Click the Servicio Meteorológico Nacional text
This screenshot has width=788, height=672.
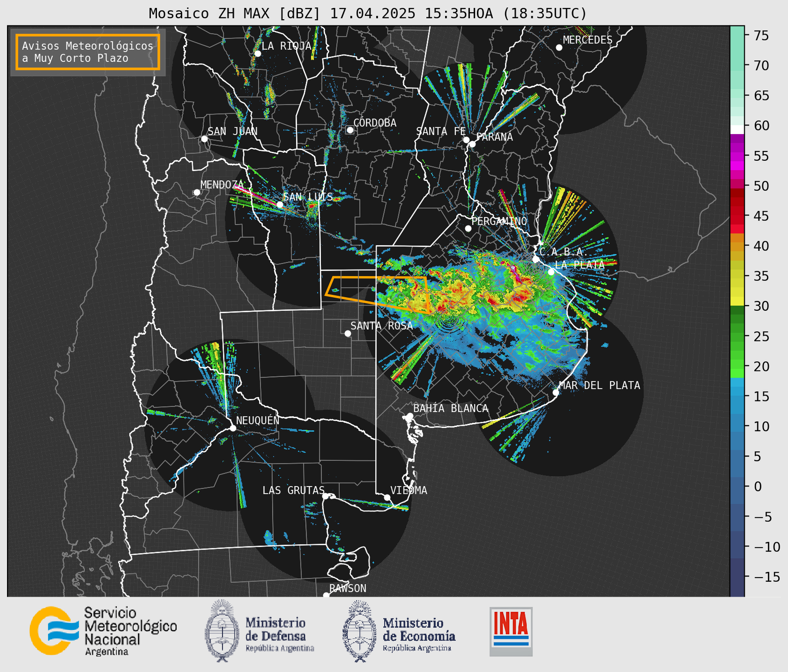point(130,631)
